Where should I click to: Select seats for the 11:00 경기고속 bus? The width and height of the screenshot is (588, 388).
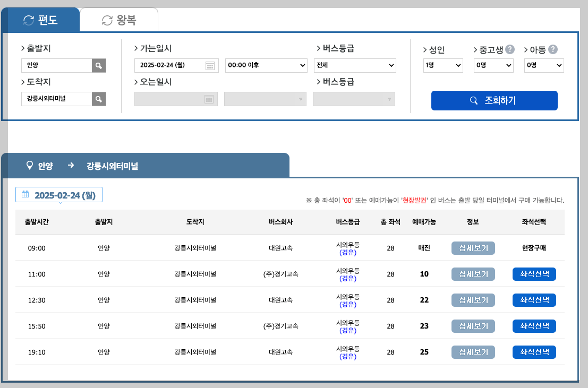(534, 274)
